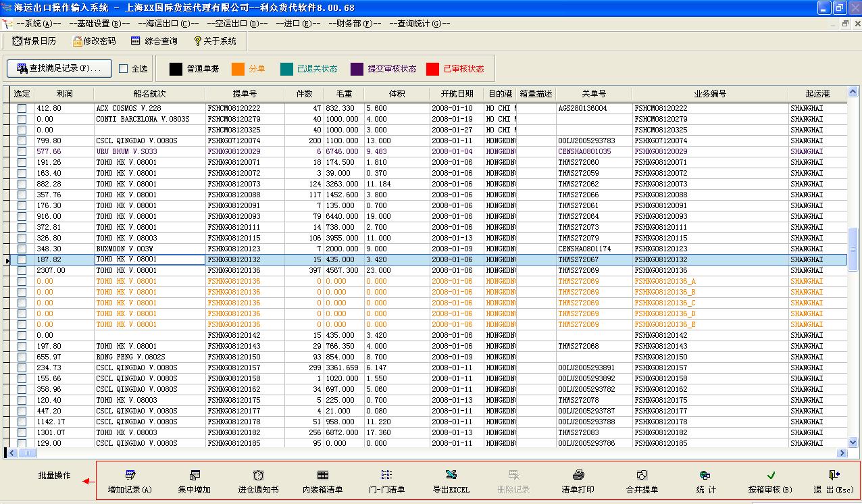Check the row for bill FSHKG08120150

click(x=22, y=357)
